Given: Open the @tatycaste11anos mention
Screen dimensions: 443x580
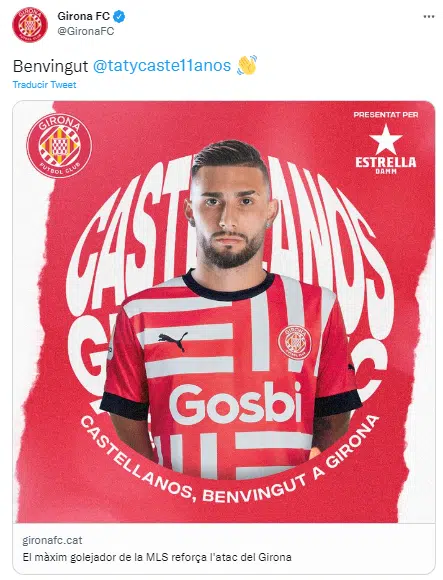Looking at the screenshot, I should [162, 65].
